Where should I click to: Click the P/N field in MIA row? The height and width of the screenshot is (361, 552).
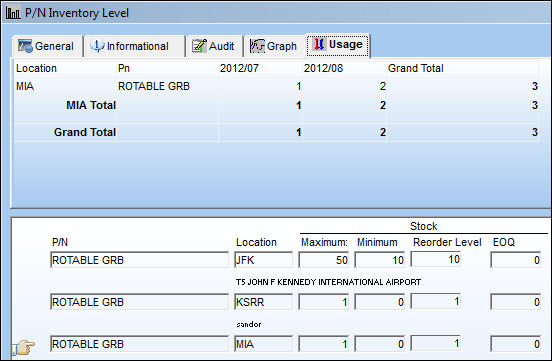[139, 344]
